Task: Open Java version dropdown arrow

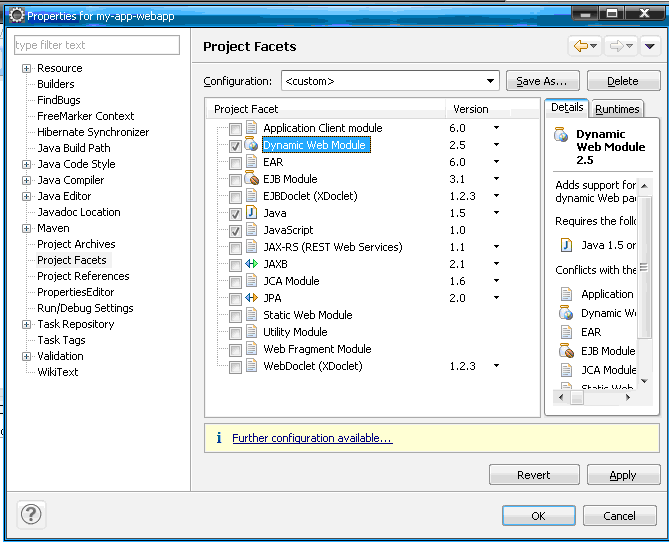Action: click(496, 213)
